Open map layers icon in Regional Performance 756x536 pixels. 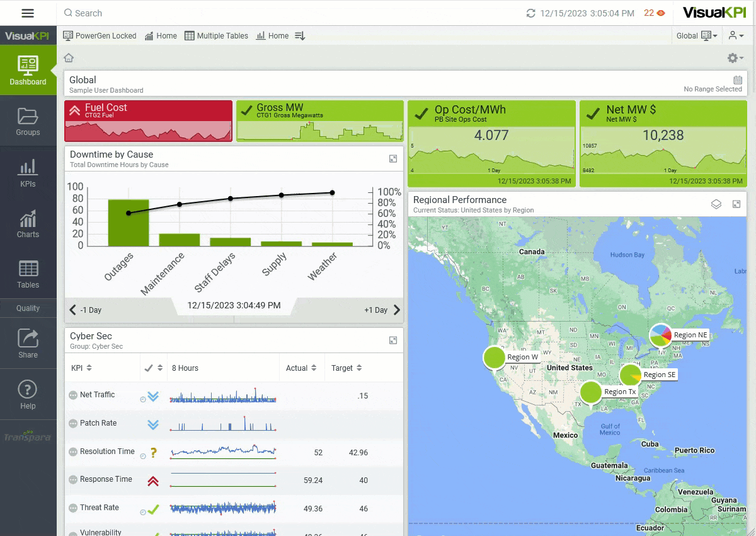pyautogui.click(x=716, y=204)
